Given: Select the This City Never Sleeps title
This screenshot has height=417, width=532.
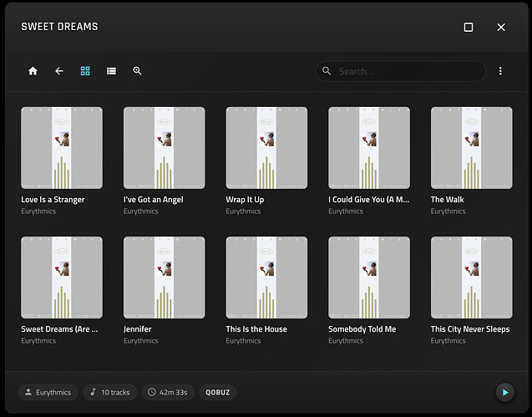Looking at the screenshot, I should 470,329.
